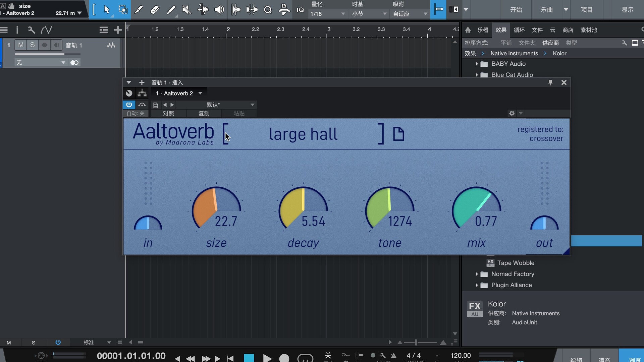Image resolution: width=644 pixels, height=362 pixels.
Task: Add insert with plus in plugin header
Action: tap(142, 82)
